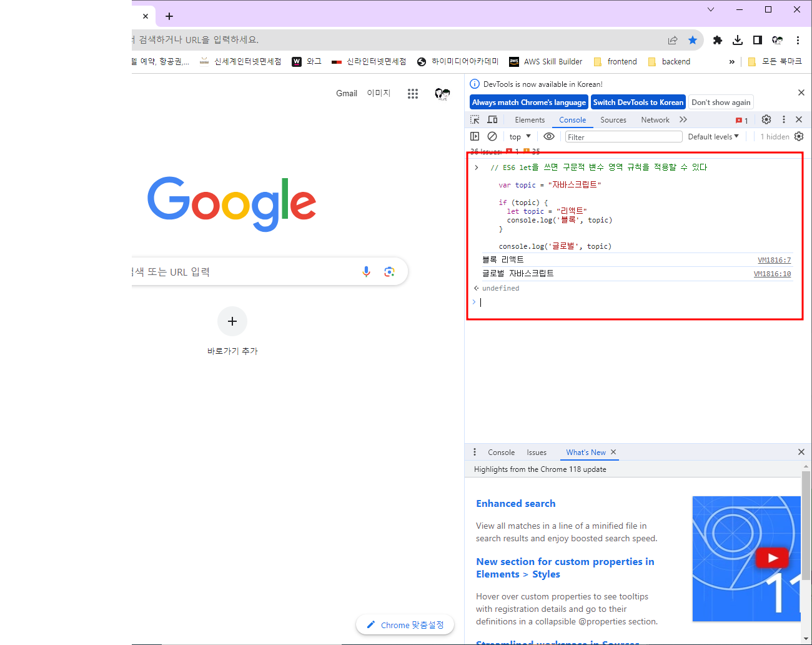Screen dimensions: 812x645
Task: Open DevTools settings gear icon
Action: [766, 119]
